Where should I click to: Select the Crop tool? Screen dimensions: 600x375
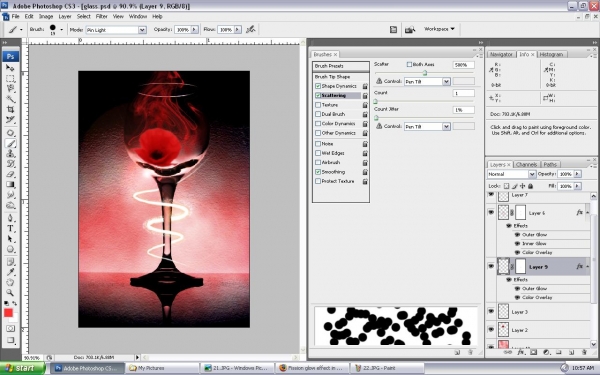point(10,109)
